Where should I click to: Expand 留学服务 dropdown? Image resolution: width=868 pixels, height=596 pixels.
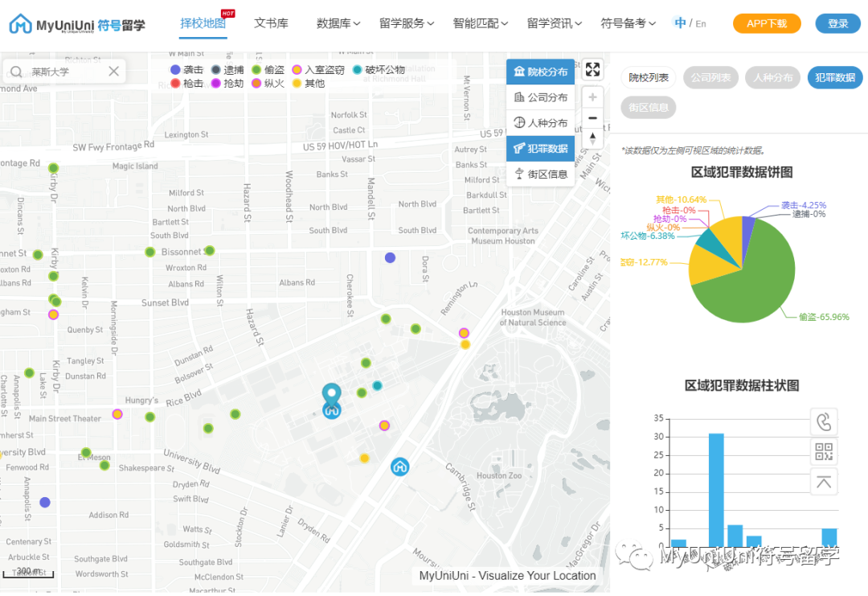point(407,23)
